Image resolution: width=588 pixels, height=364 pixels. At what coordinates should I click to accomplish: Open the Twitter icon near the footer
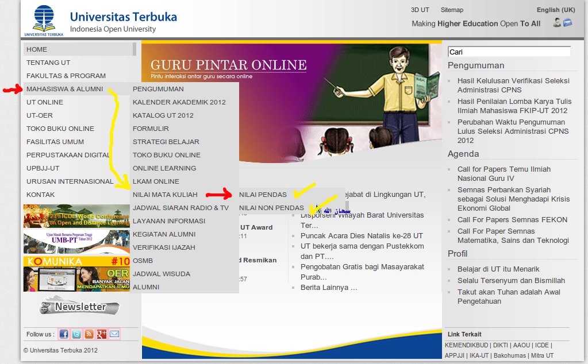coord(76,334)
